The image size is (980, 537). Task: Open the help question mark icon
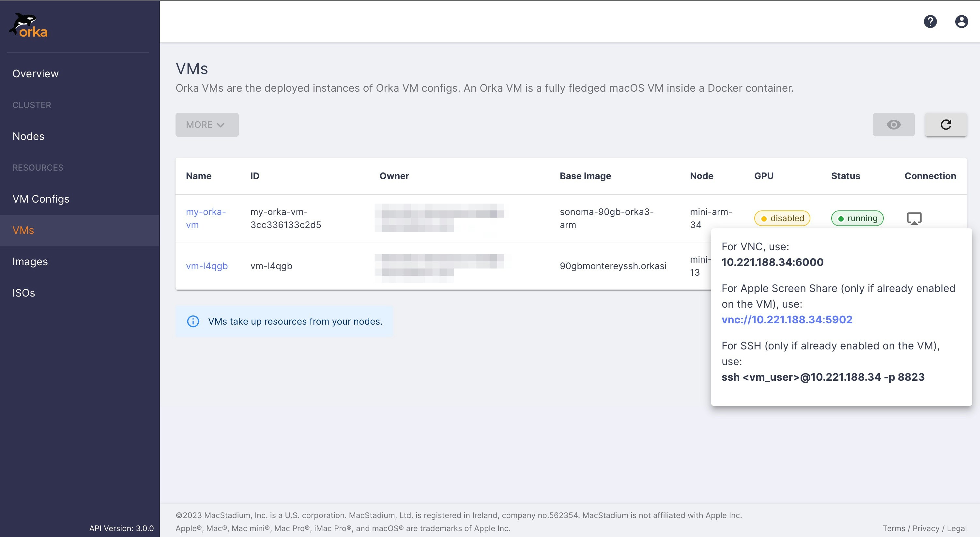click(x=930, y=22)
